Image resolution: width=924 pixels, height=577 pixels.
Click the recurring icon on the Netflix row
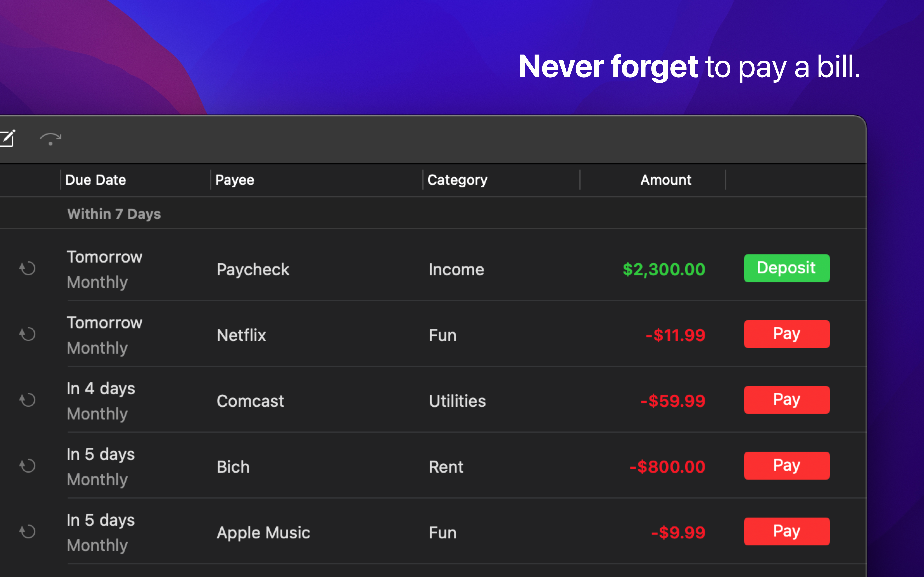27,334
